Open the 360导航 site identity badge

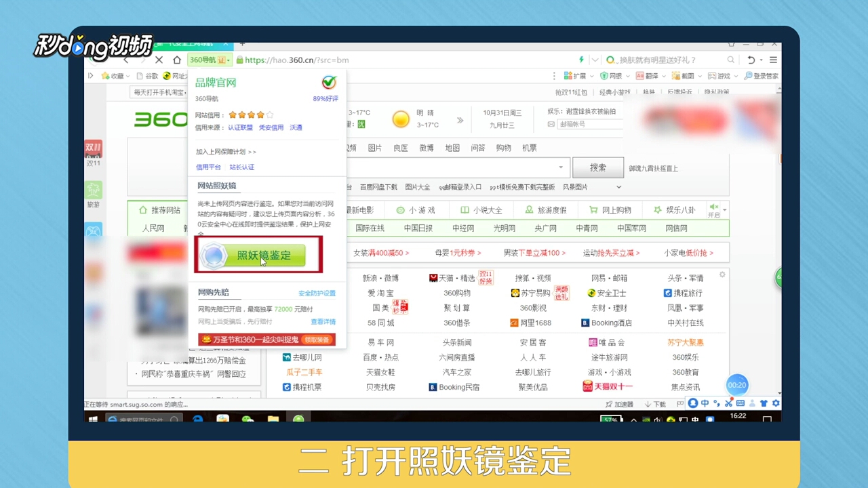210,60
